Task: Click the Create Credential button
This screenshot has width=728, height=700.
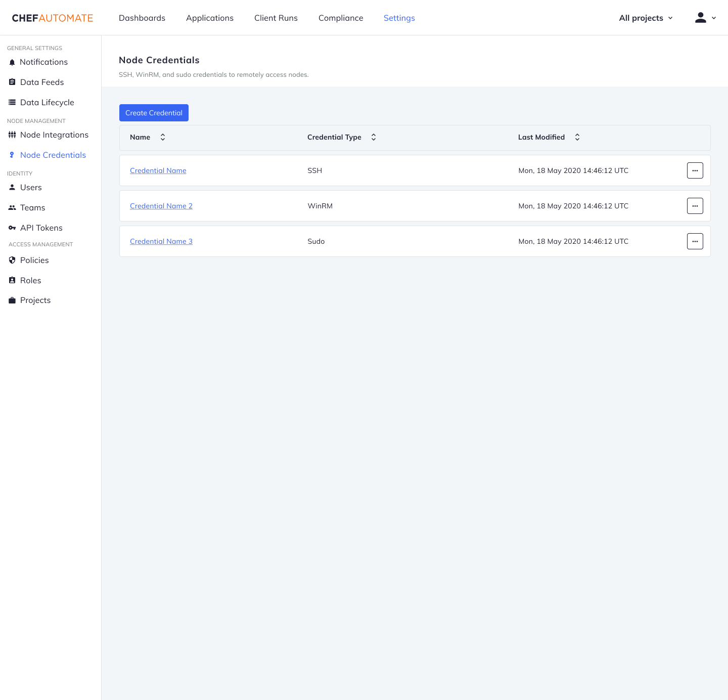Action: point(154,112)
